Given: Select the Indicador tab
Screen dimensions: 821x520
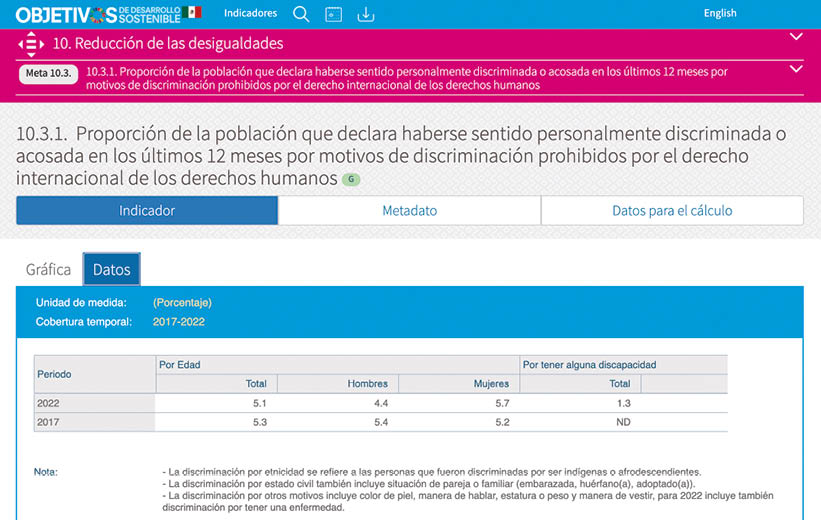Looking at the screenshot, I should pyautogui.click(x=147, y=211).
